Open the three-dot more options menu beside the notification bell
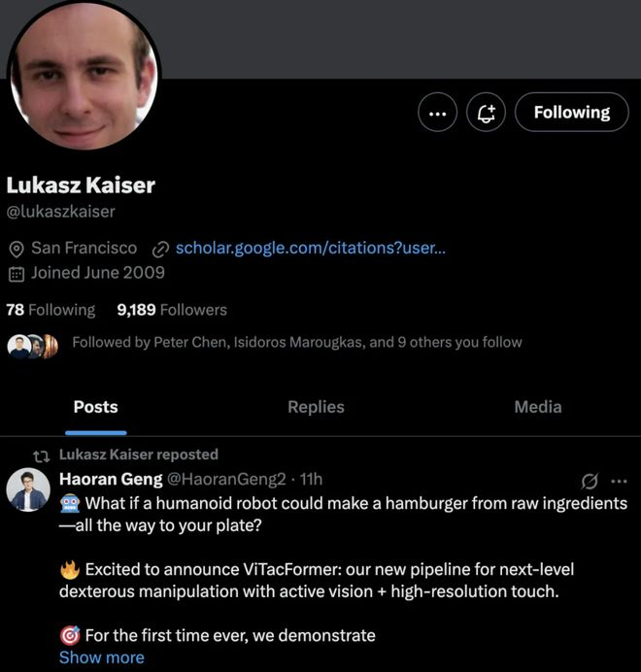 coord(437,113)
